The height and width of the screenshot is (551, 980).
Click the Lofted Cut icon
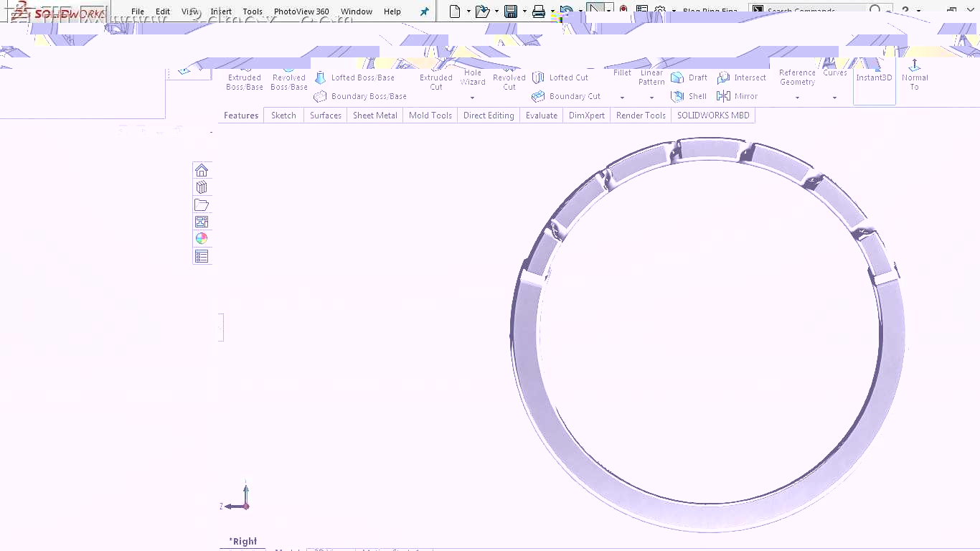(538, 77)
